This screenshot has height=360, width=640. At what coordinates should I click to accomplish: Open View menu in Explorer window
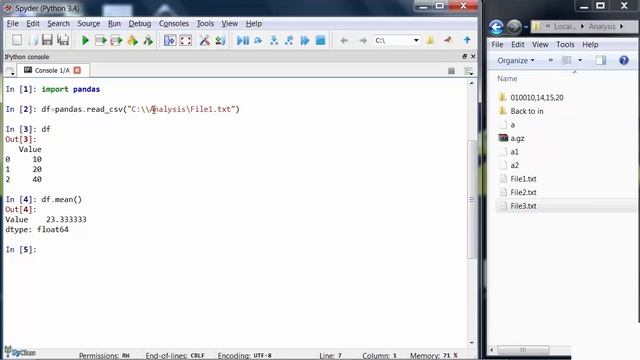tap(540, 44)
